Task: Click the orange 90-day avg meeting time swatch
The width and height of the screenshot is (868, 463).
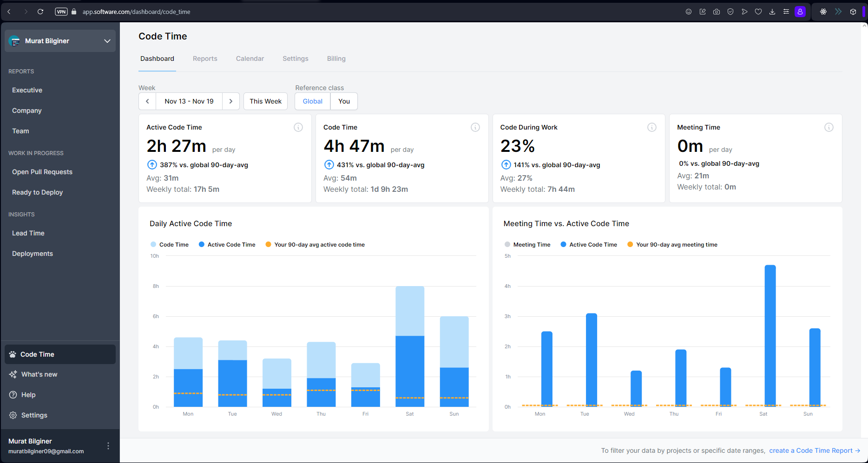Action: (630, 245)
